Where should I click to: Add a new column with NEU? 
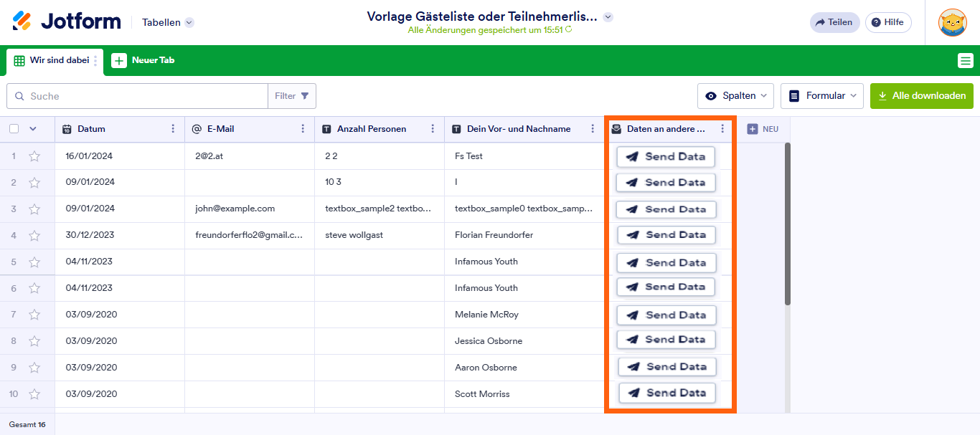pos(763,129)
